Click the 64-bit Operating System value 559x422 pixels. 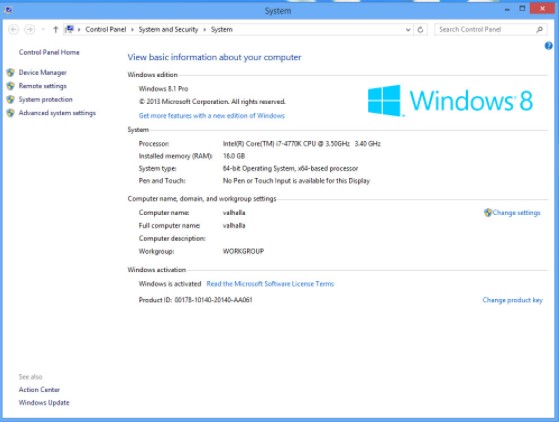(290, 168)
